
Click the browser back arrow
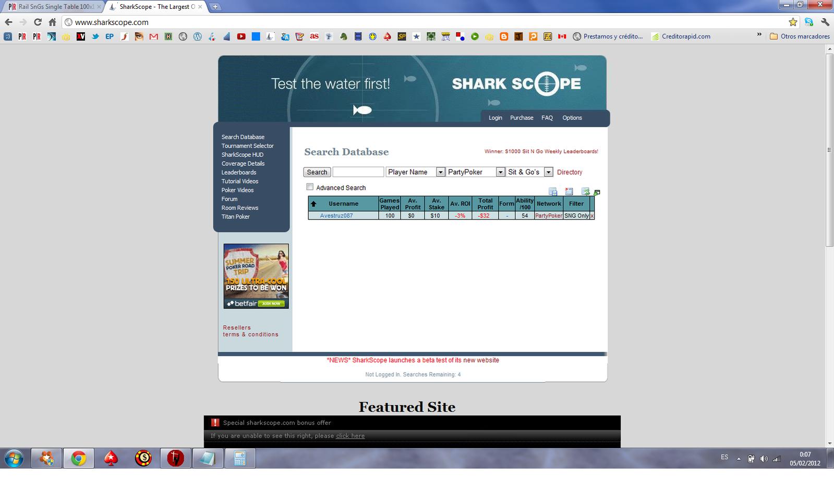(8, 22)
